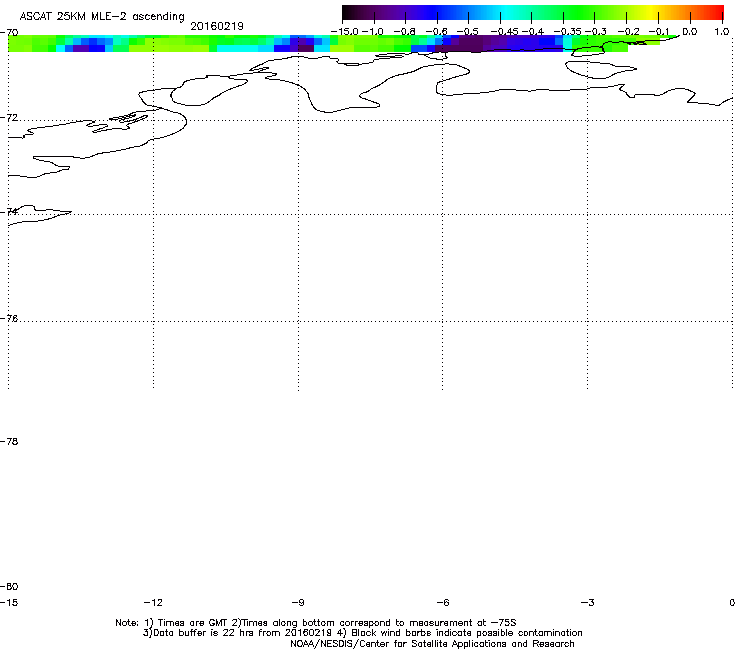740x650 pixels.
Task: Select the positive 1.0 label at the scale's red end
Action: coord(722,32)
